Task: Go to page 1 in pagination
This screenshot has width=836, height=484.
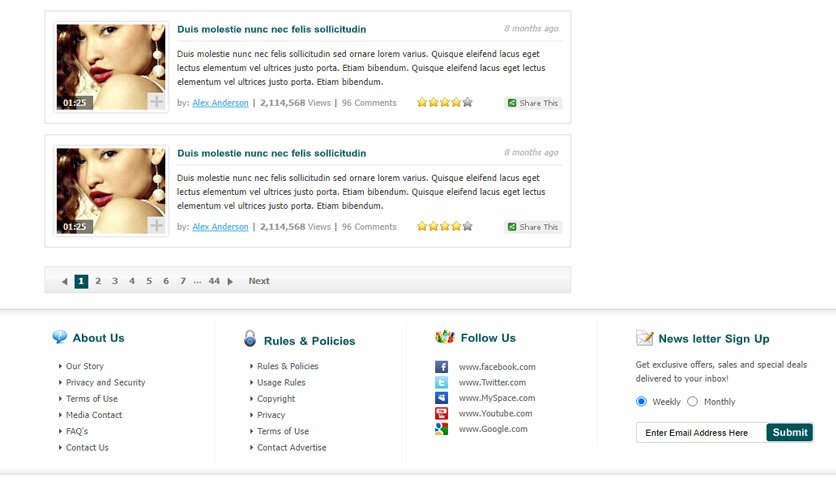Action: coord(81,281)
